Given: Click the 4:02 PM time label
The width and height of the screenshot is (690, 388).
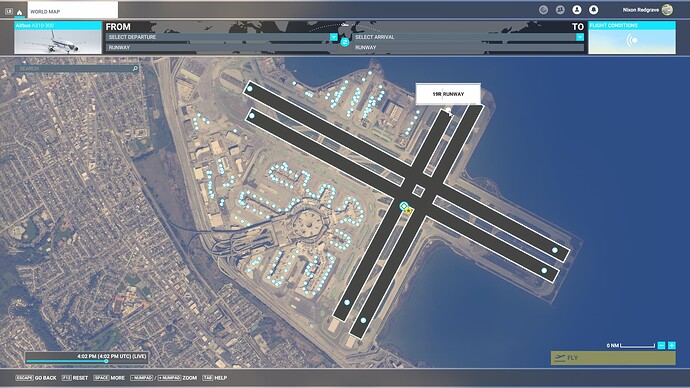Looking at the screenshot, I should (112, 356).
